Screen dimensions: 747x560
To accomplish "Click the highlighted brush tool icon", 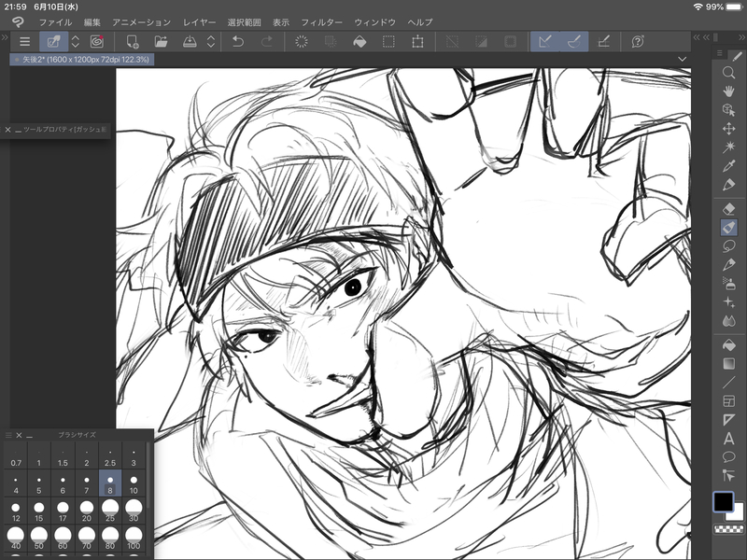I will pos(728,227).
